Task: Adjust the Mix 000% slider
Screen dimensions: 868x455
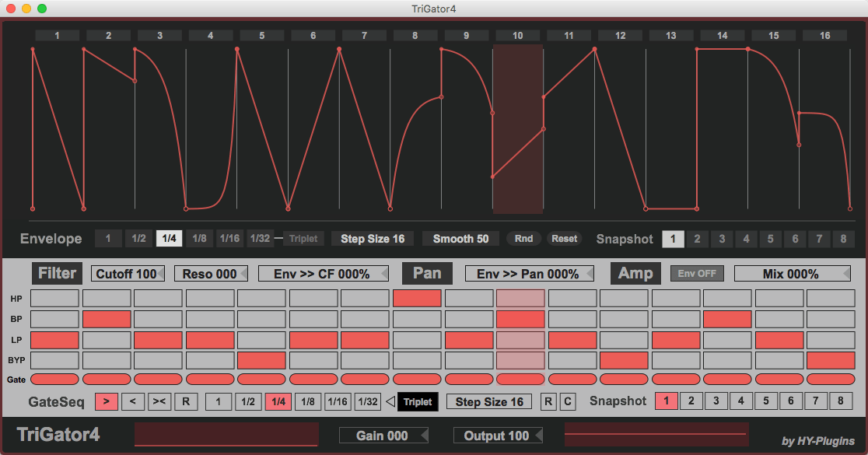Action: click(x=792, y=274)
